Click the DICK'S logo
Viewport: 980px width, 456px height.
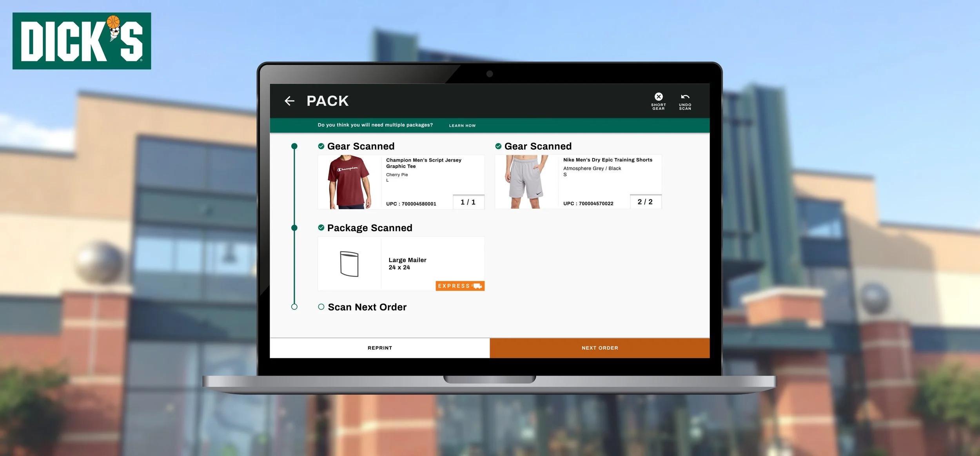(82, 41)
